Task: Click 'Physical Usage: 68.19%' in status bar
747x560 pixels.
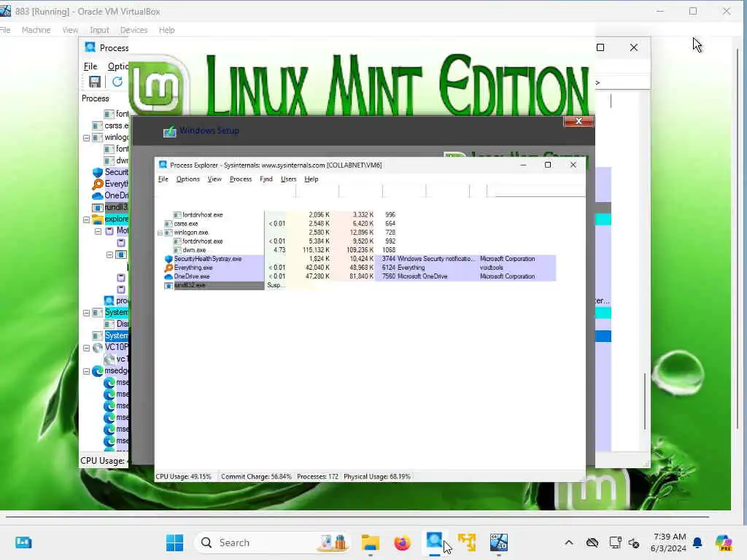Action: point(377,477)
